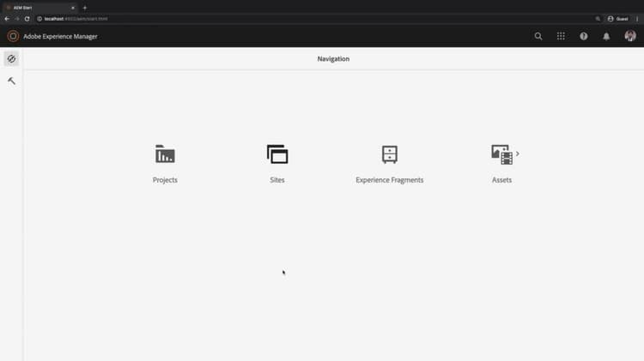
Task: Select the AEM Start browser tab
Action: click(39, 8)
